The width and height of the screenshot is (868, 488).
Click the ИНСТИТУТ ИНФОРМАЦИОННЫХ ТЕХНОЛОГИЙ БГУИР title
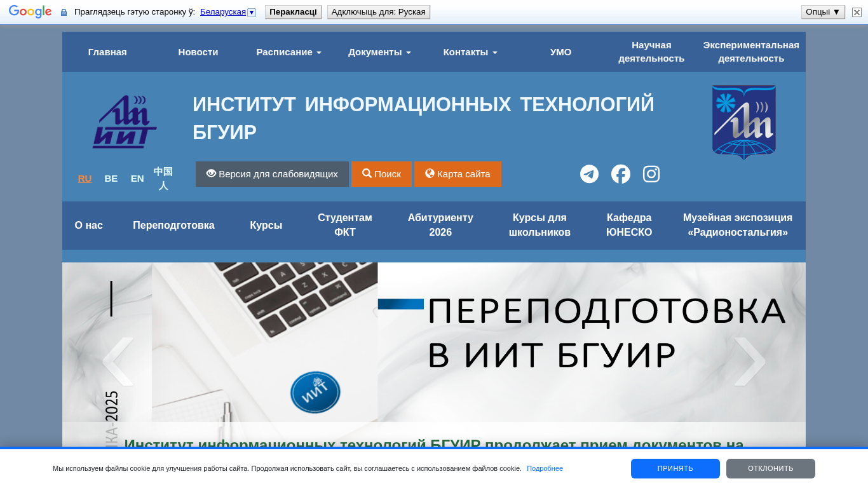[x=423, y=118]
